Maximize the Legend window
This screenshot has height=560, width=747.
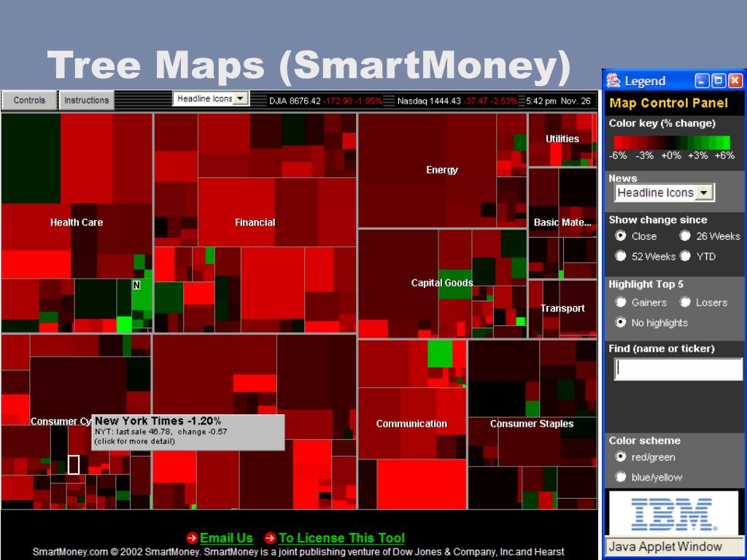pyautogui.click(x=719, y=80)
